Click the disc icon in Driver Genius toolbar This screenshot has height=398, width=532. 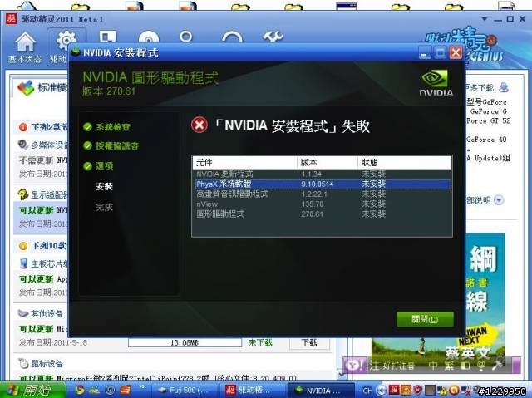tap(149, 37)
